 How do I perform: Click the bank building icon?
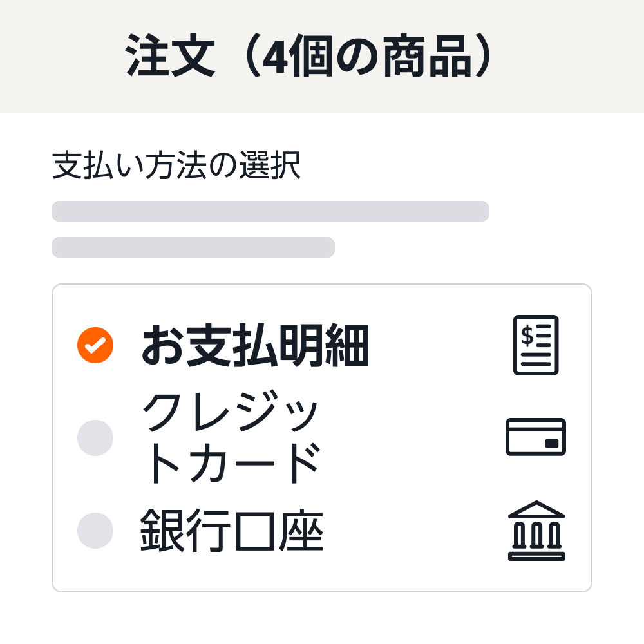536,531
